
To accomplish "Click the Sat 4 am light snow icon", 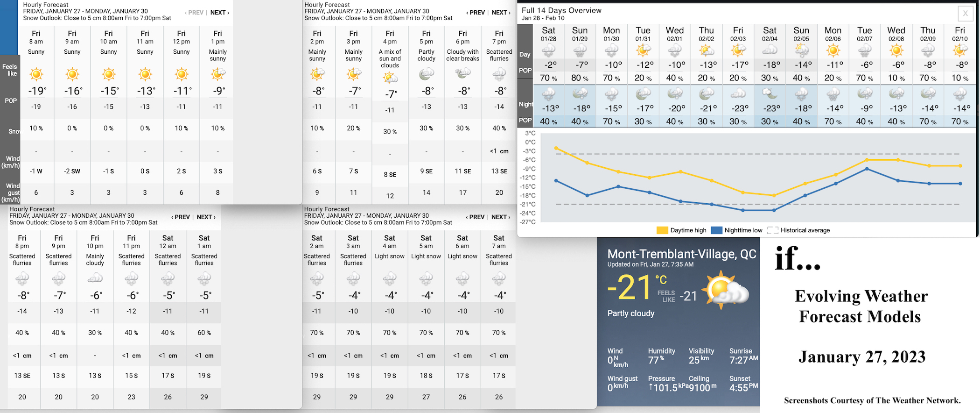I will pos(390,279).
